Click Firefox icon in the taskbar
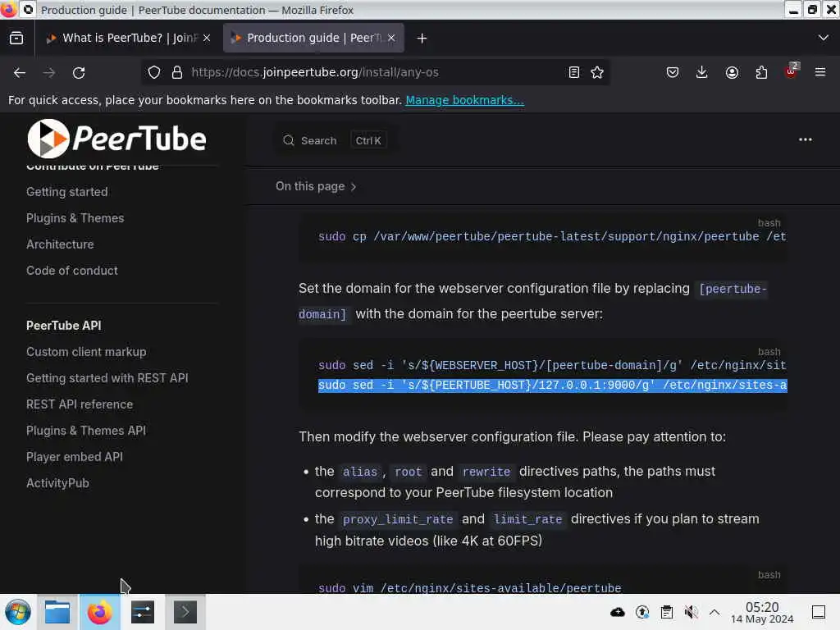840x630 pixels. (x=99, y=612)
